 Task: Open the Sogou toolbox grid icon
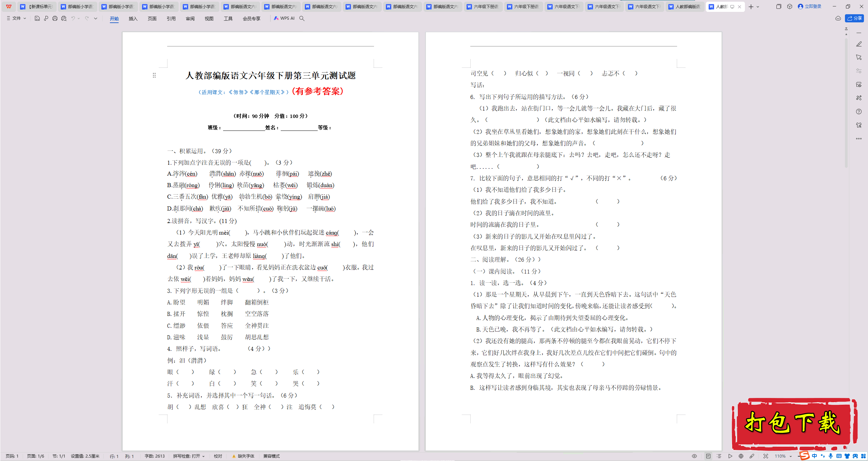pyautogui.click(x=863, y=456)
